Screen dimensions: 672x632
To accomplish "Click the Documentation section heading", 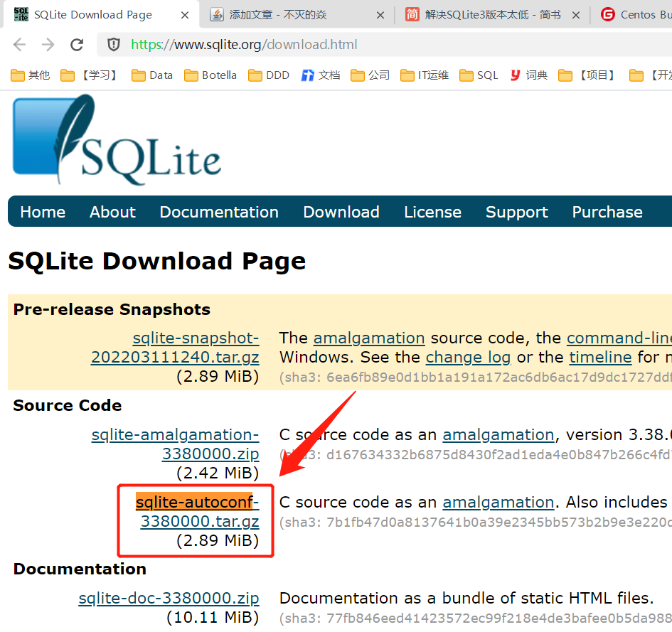I will click(x=80, y=569).
